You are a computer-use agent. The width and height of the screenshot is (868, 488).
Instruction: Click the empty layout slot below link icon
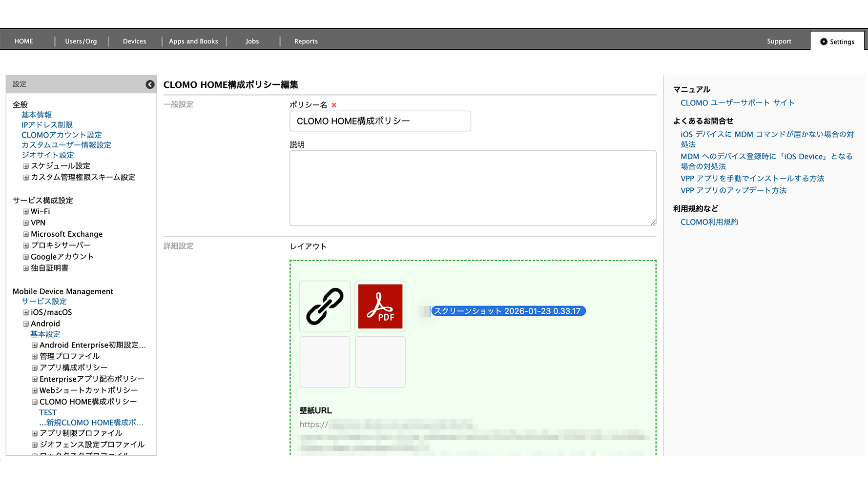click(325, 362)
